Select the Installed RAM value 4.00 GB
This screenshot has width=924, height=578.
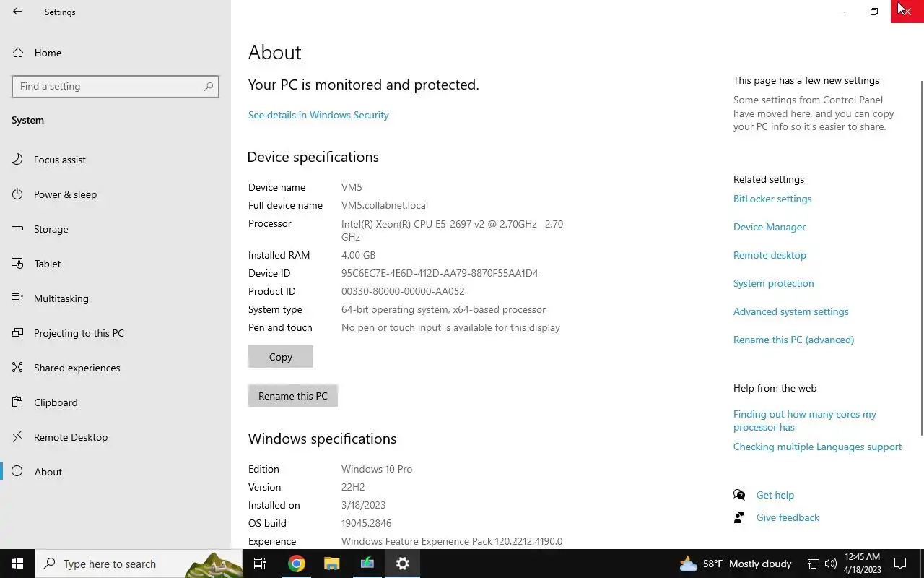click(358, 255)
